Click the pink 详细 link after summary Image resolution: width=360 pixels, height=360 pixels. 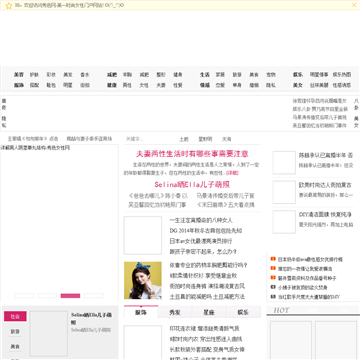(232, 173)
